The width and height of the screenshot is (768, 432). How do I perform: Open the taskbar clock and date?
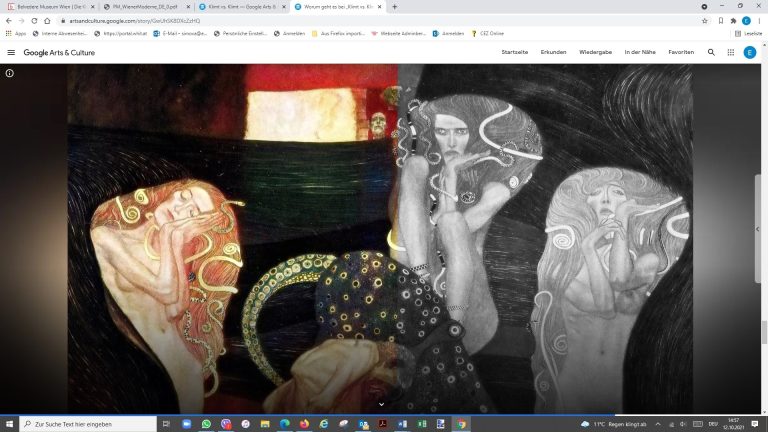coord(734,424)
